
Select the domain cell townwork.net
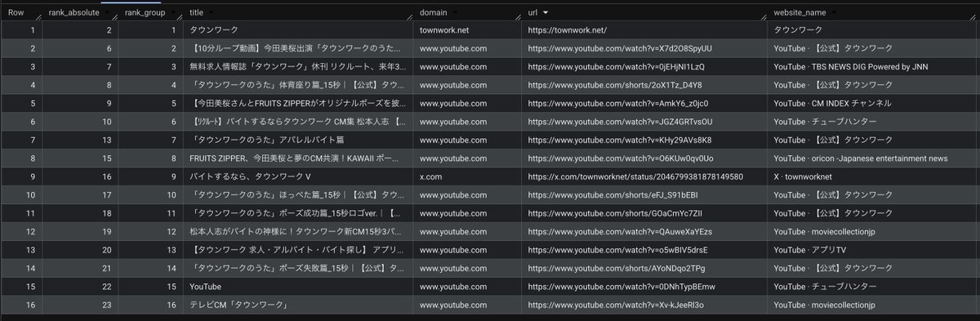coord(443,29)
